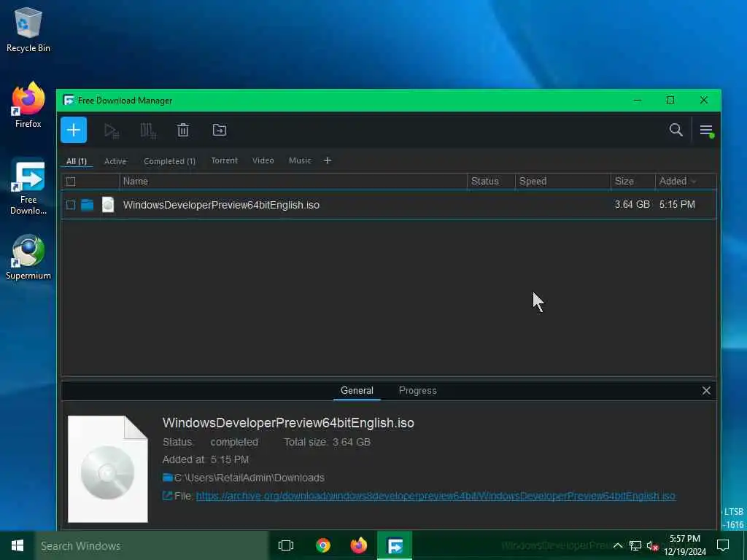Screen dimensions: 747x560
Task: Click Free Download Manager taskbar button
Action: coord(395,545)
